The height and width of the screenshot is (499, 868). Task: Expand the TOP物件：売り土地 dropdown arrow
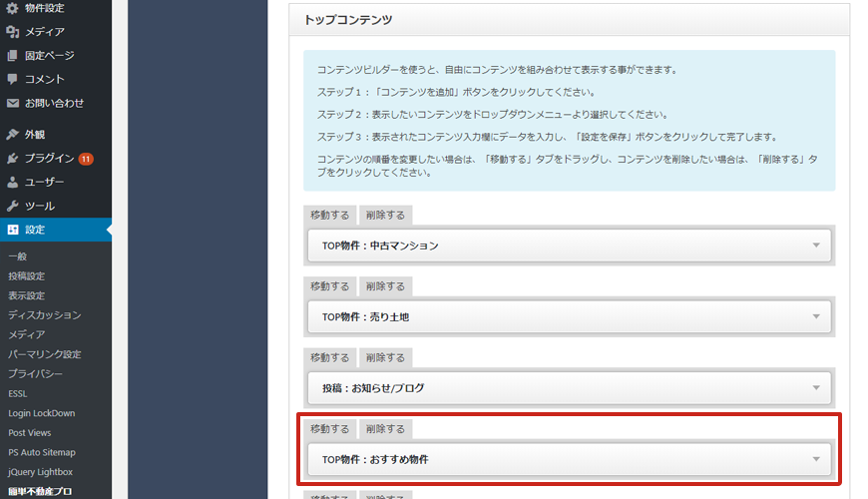pos(815,316)
